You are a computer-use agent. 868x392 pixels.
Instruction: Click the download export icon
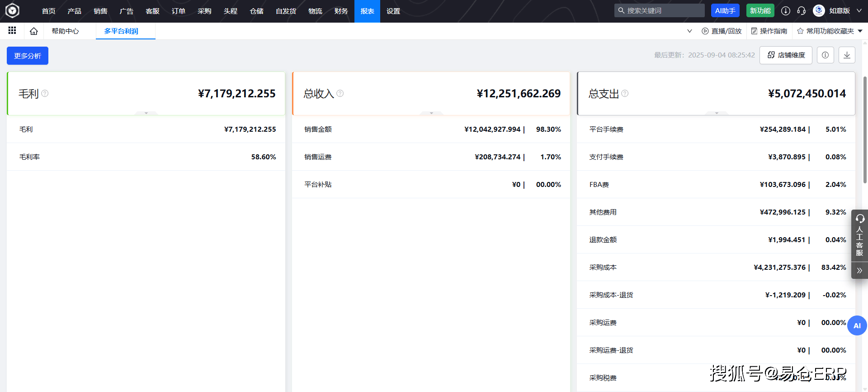pos(847,55)
